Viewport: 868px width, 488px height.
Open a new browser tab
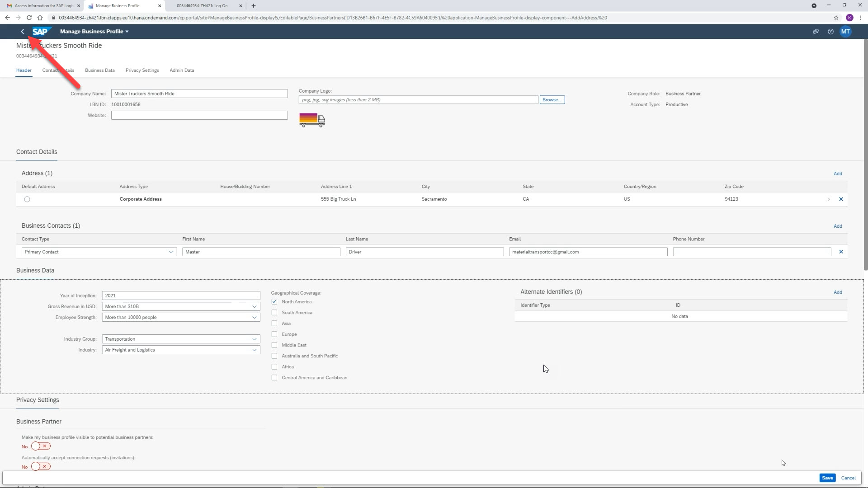[x=254, y=6]
